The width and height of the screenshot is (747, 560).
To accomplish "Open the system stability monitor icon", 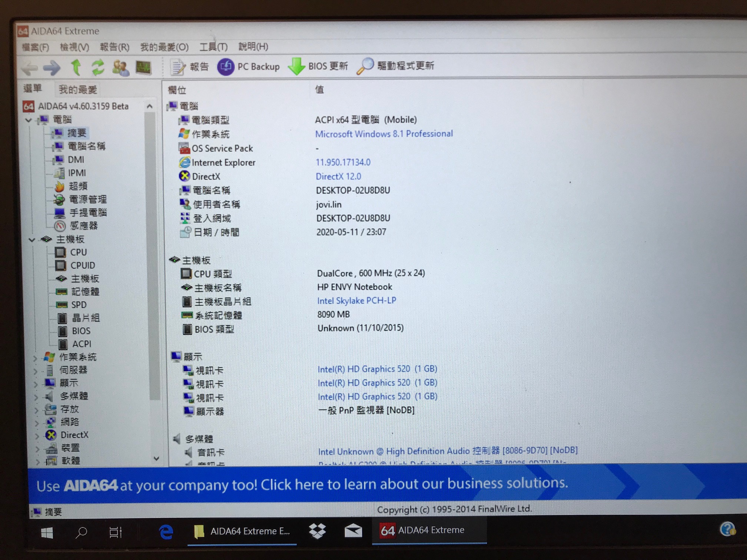I will [144, 67].
